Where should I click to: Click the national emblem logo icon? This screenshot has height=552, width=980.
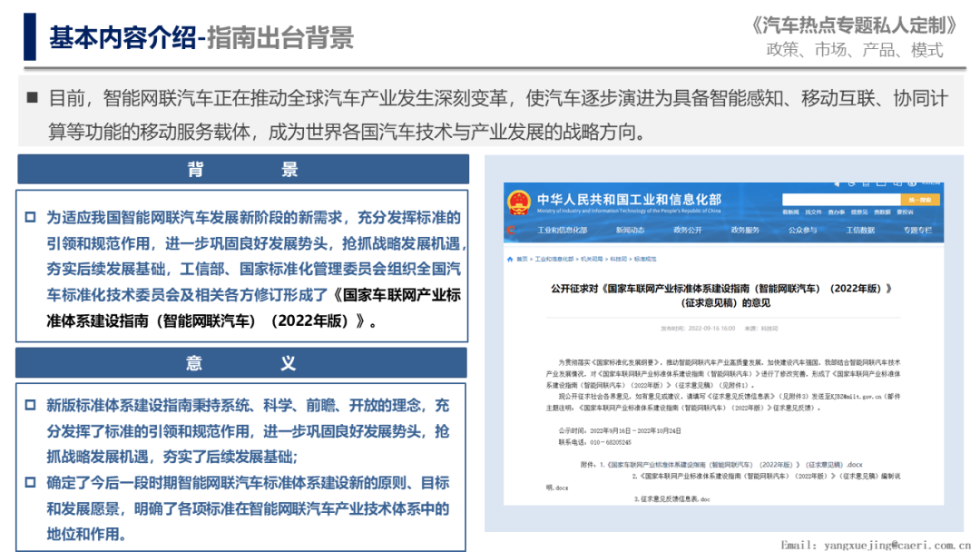tap(519, 203)
